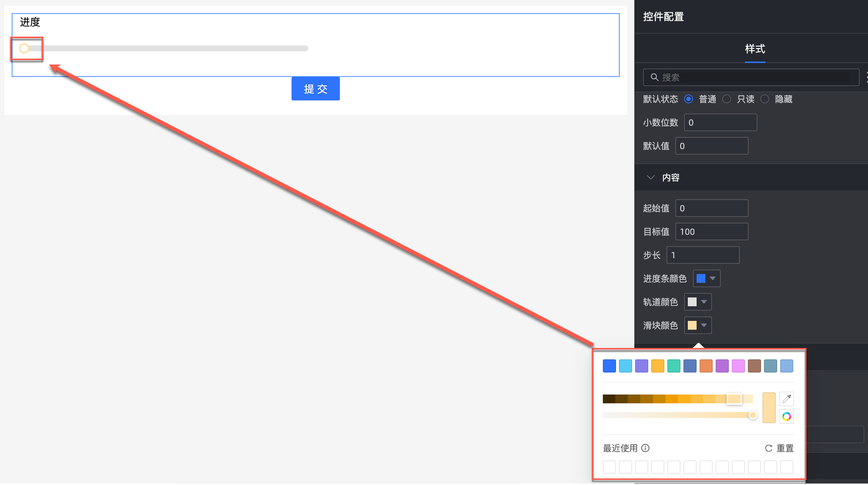Click the progress slider handle in form
The height and width of the screenshot is (485, 868).
(24, 48)
